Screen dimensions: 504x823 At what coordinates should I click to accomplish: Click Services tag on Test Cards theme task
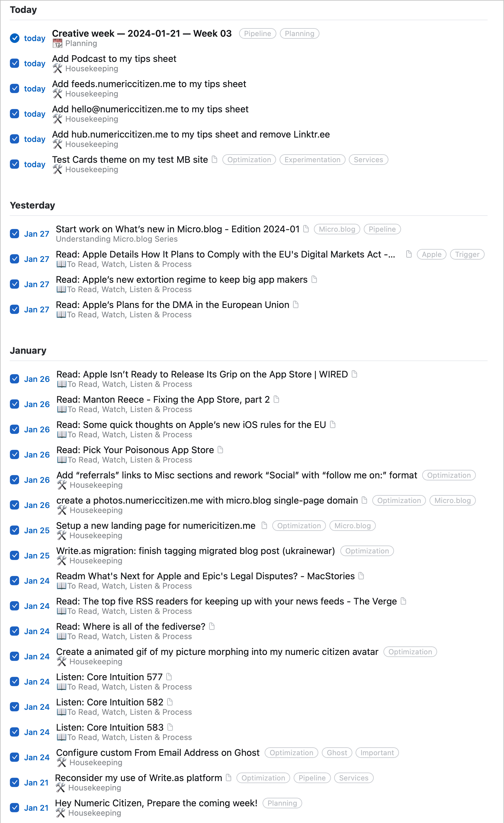click(368, 160)
